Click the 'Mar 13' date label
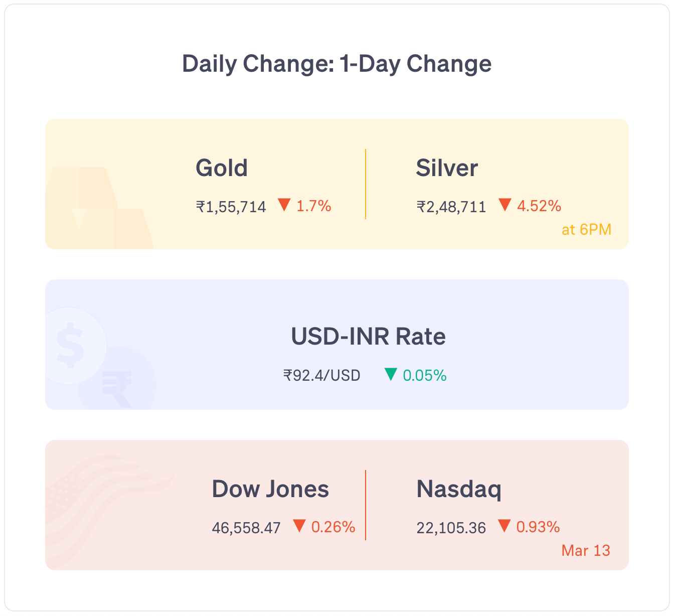 pyautogui.click(x=586, y=551)
